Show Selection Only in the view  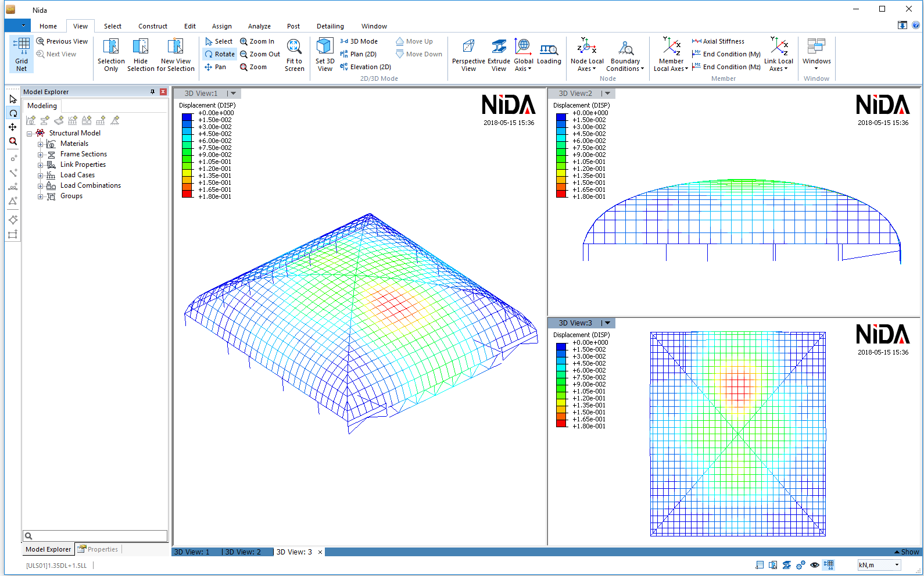tap(111, 55)
